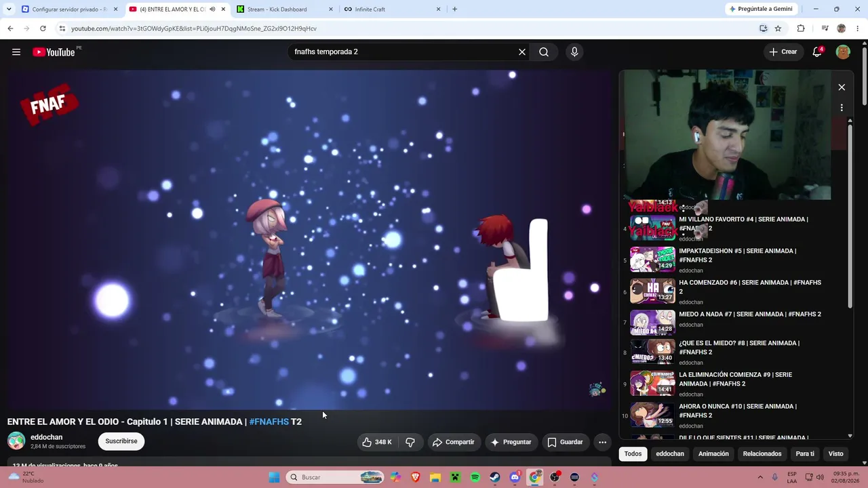Expand the tab search dropdown
868x488 pixels.
tap(8, 9)
